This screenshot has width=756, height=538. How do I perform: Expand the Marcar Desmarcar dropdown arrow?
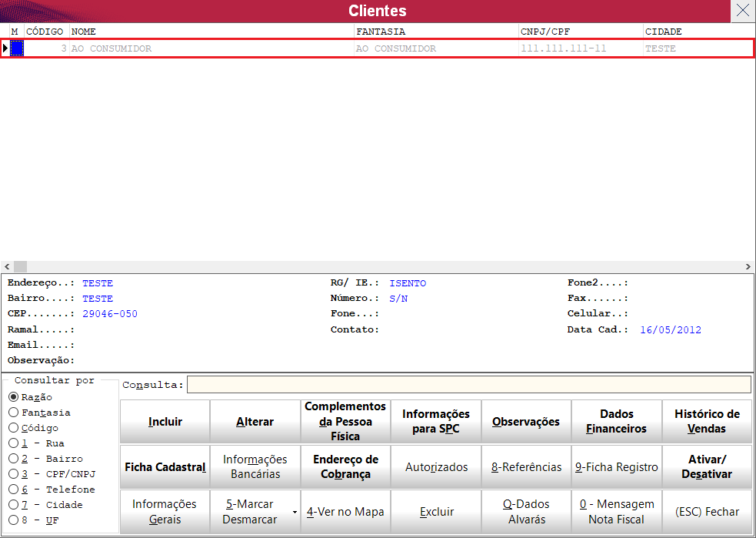click(x=295, y=512)
